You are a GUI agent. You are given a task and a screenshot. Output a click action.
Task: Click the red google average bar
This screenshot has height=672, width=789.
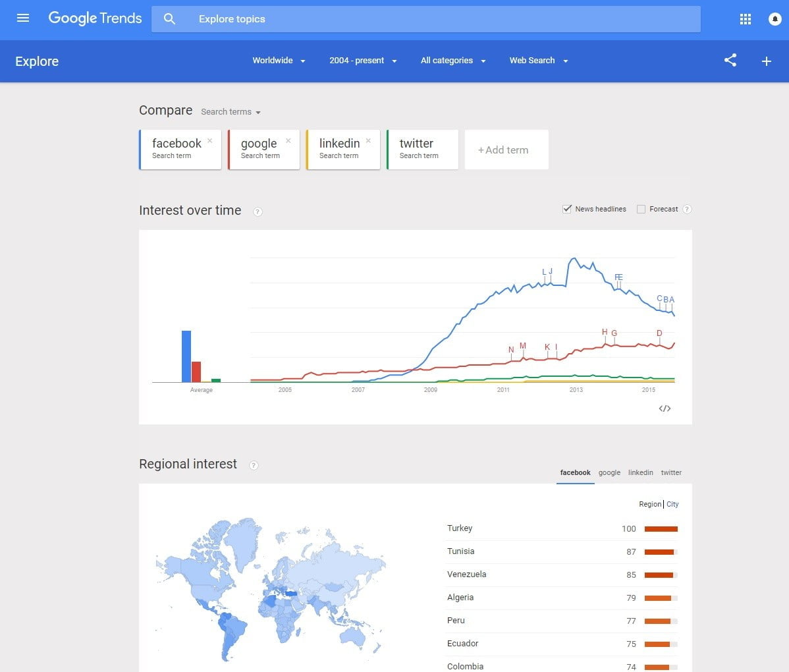[x=196, y=372]
